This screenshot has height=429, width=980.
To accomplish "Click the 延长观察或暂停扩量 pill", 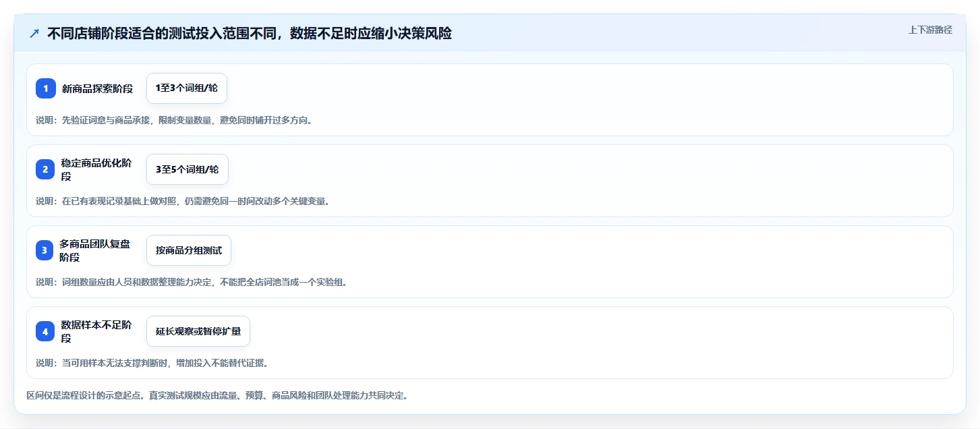I will pos(198,331).
